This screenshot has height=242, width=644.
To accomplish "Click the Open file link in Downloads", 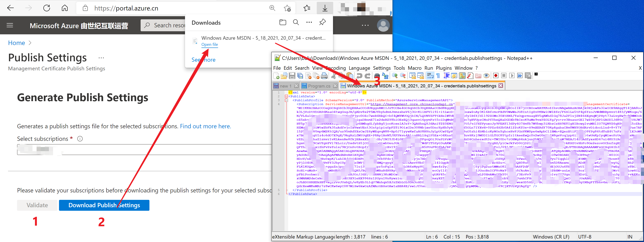I will (209, 44).
